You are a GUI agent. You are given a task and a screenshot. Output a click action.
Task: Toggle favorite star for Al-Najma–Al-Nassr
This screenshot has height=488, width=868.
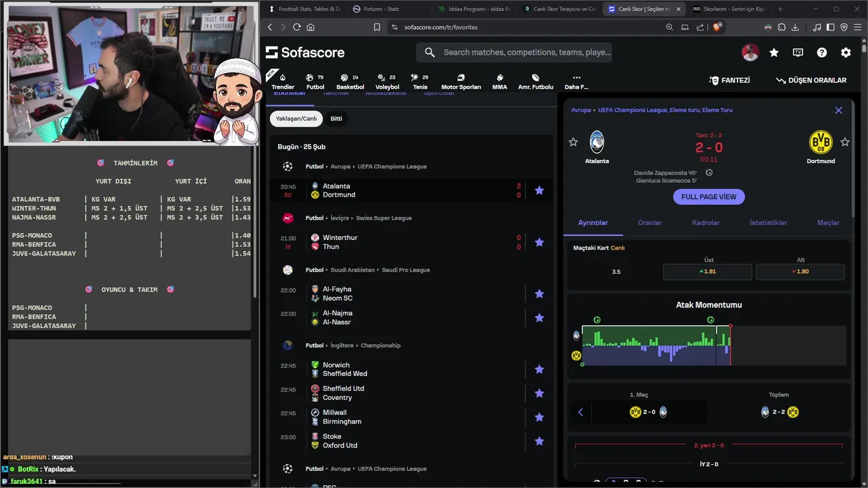click(539, 318)
